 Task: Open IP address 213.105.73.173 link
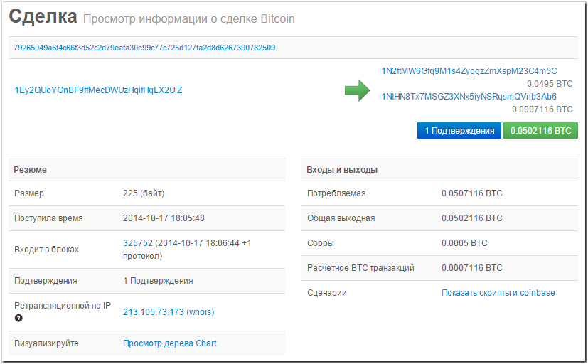(154, 312)
